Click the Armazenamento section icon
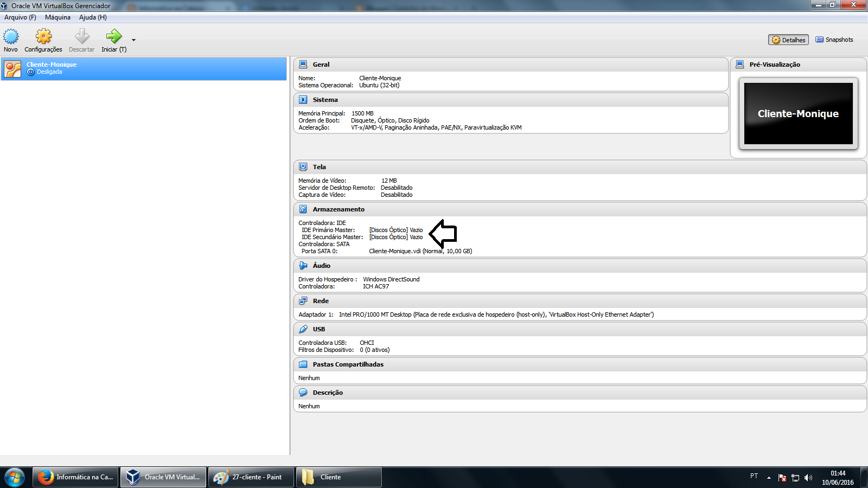This screenshot has height=488, width=868. pos(303,209)
